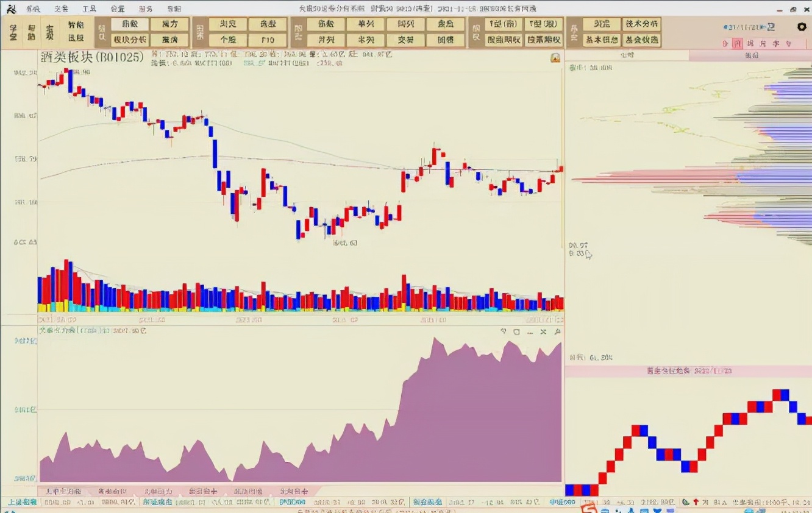Click the lock icon on the K-line chart

555,58
